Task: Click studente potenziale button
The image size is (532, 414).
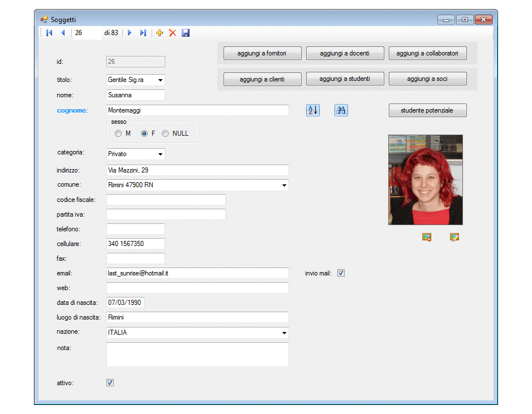Action: [427, 110]
